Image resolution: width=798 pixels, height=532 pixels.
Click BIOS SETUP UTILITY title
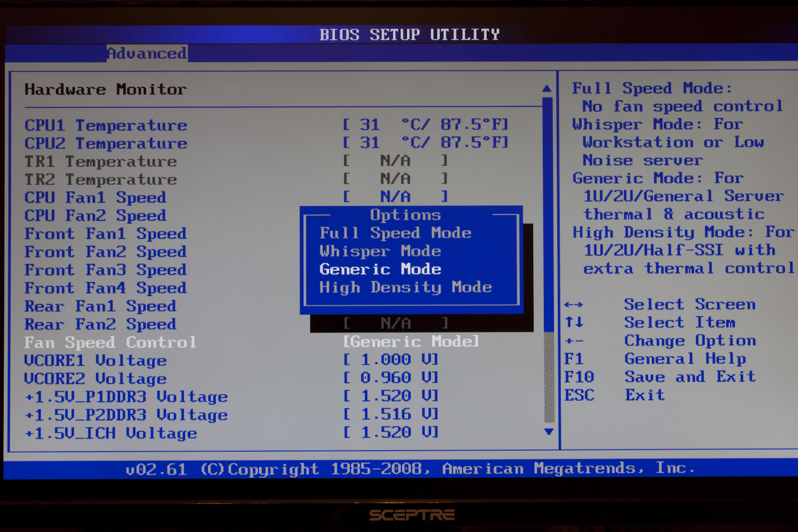point(409,35)
